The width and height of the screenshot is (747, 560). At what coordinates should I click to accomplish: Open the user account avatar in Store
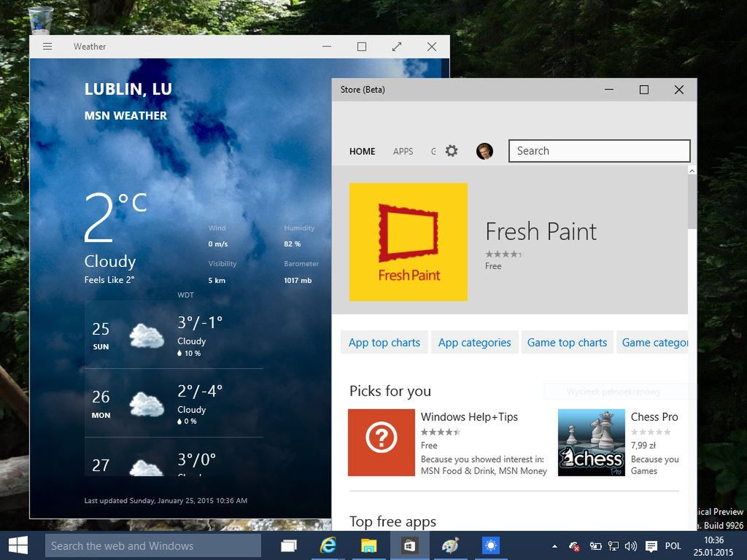(x=484, y=151)
